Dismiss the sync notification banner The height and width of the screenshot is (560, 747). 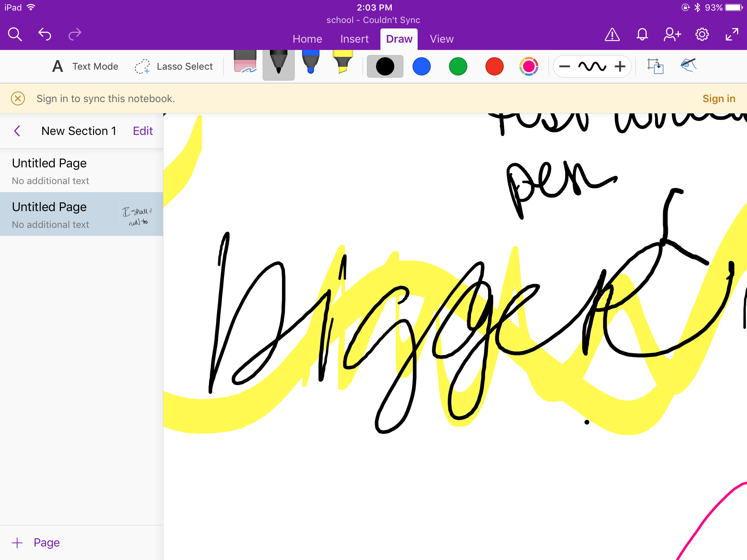[18, 98]
